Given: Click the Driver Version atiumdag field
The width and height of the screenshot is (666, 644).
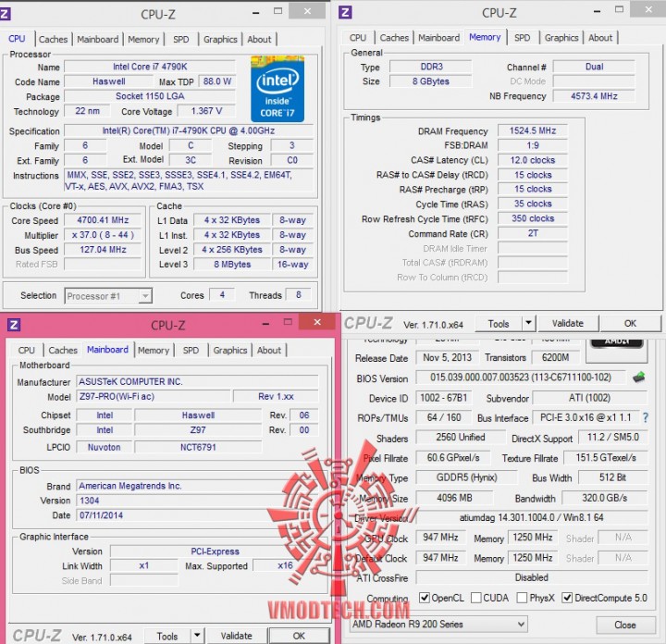Looking at the screenshot, I should point(531,517).
